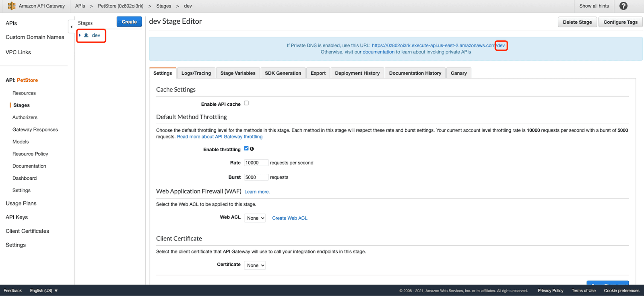This screenshot has width=644, height=296.
Task: Go to APIs in the left sidebar
Action: point(11,23)
